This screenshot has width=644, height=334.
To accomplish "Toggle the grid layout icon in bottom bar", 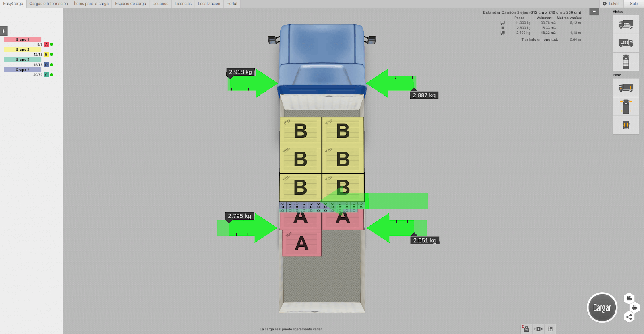I will coord(550,329).
